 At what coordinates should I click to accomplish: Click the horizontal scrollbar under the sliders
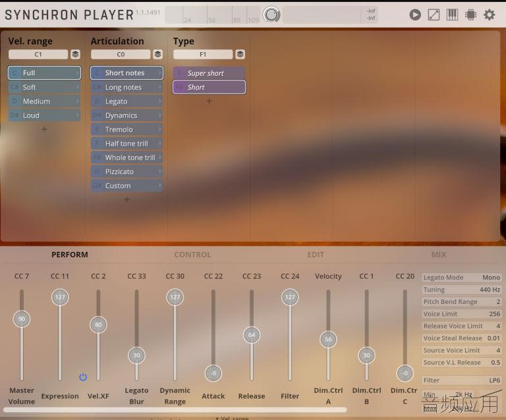tap(175, 409)
